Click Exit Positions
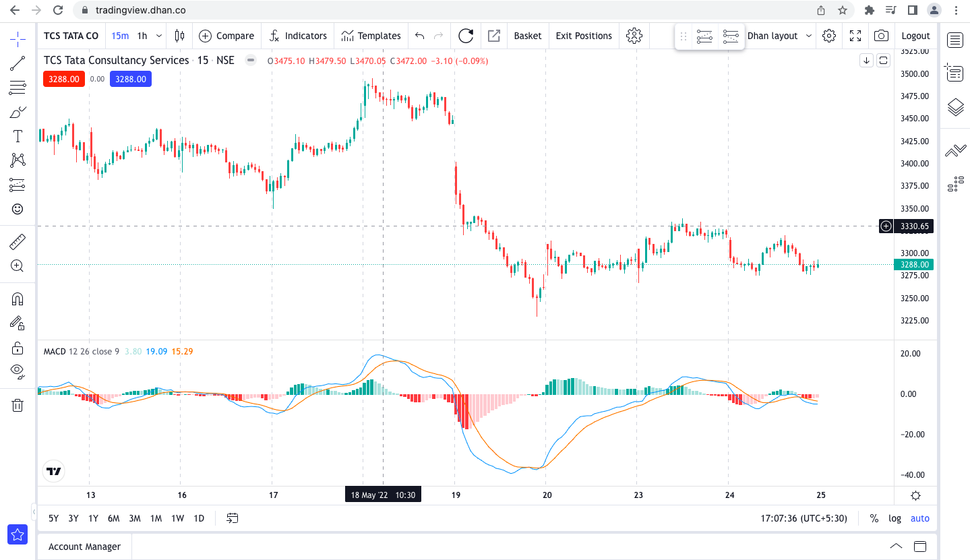 tap(584, 36)
